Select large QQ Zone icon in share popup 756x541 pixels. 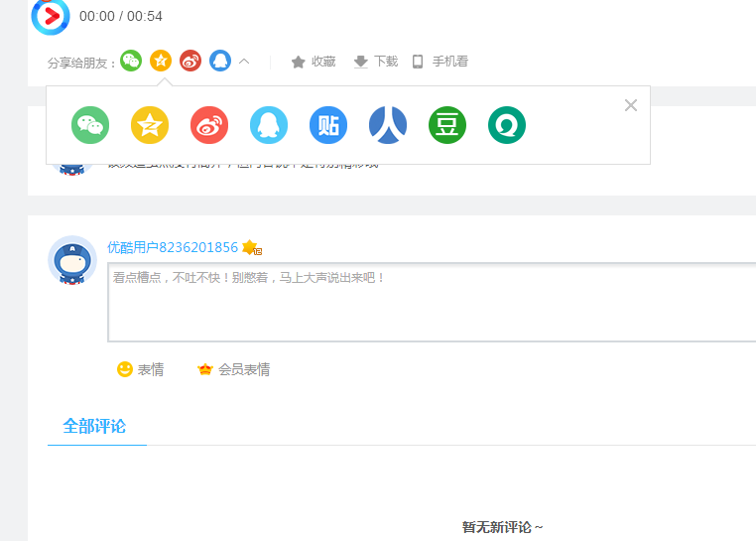click(150, 125)
